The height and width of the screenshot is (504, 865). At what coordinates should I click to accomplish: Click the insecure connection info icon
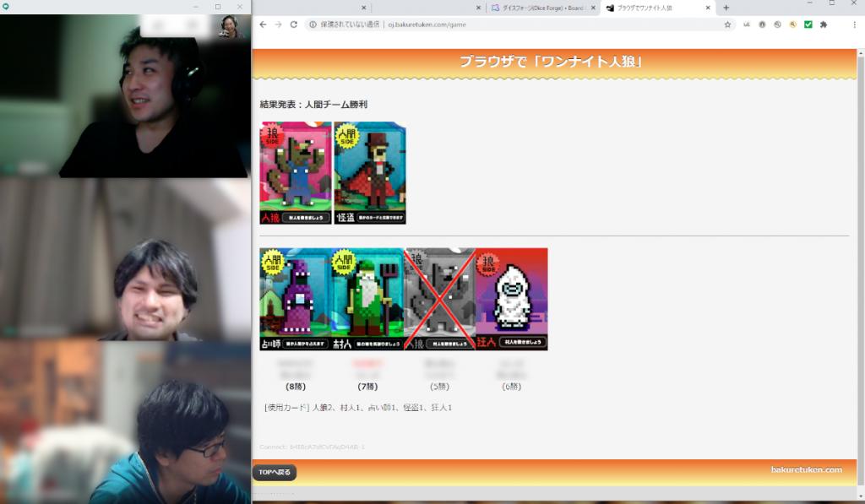pos(313,24)
